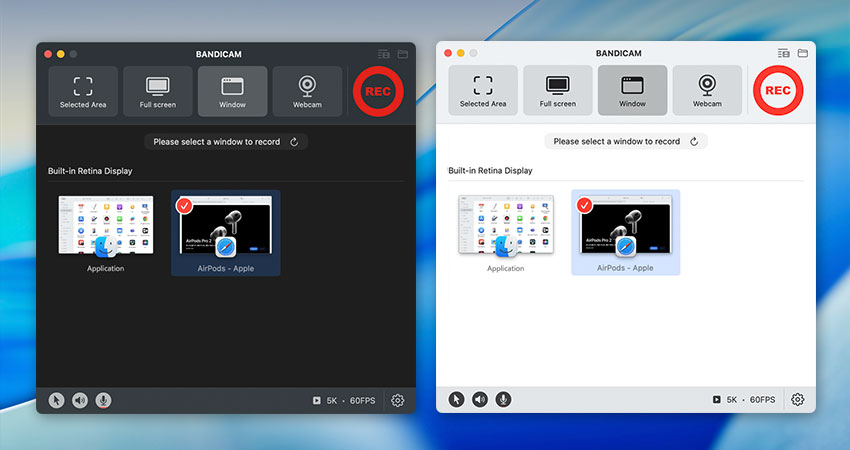This screenshot has width=850, height=450.
Task: Toggle mouse cursor recording in dark window
Action: (x=57, y=400)
